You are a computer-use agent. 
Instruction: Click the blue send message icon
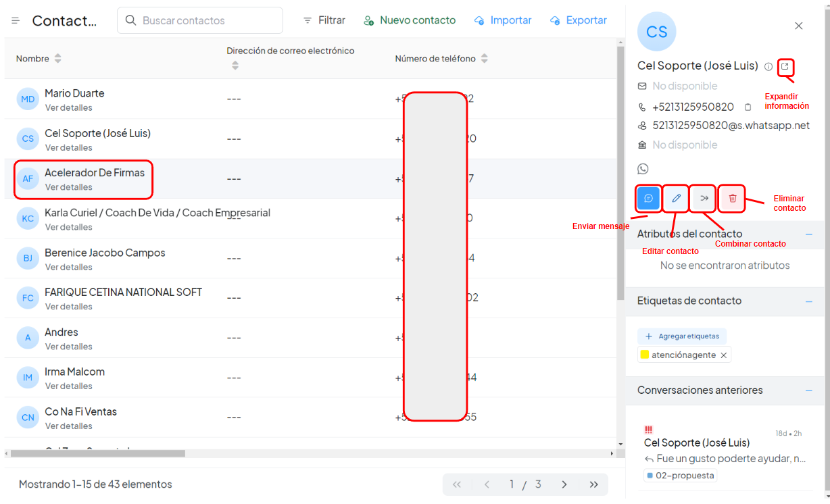(648, 198)
